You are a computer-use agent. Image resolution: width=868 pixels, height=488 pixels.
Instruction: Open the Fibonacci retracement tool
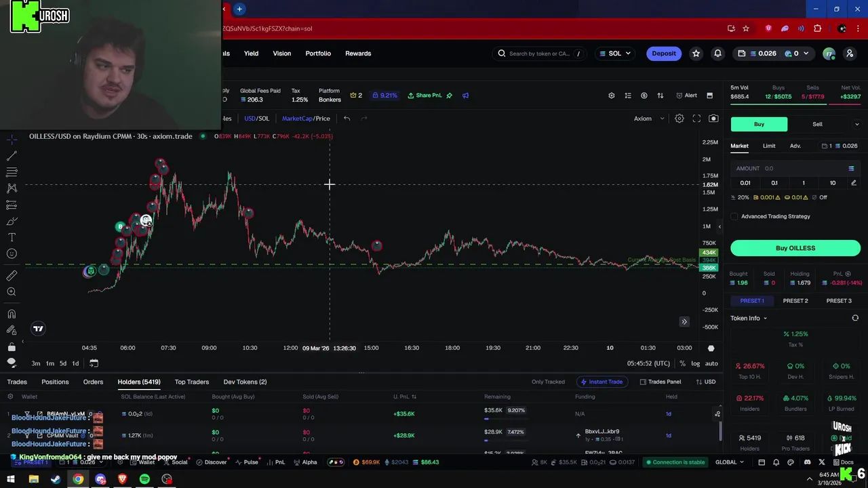point(12,172)
